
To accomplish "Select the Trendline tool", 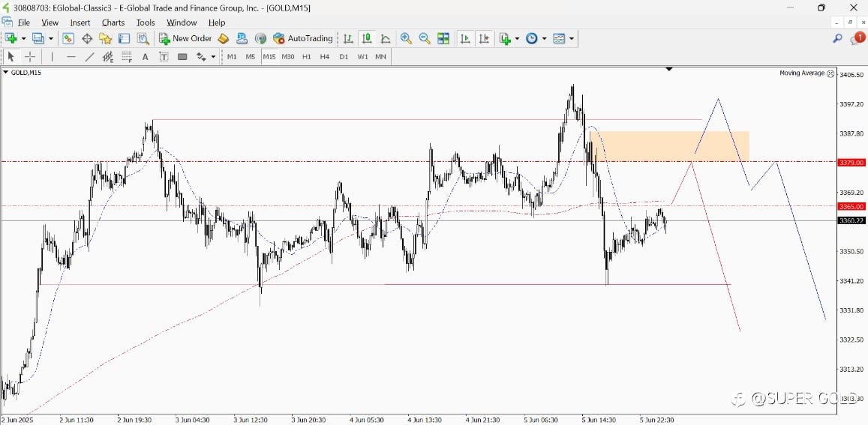I will coord(90,56).
